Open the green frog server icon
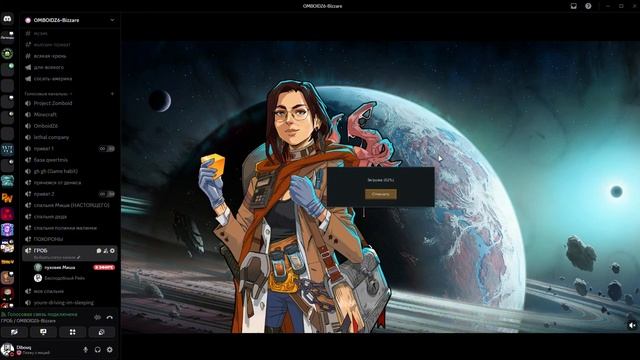 (7, 53)
